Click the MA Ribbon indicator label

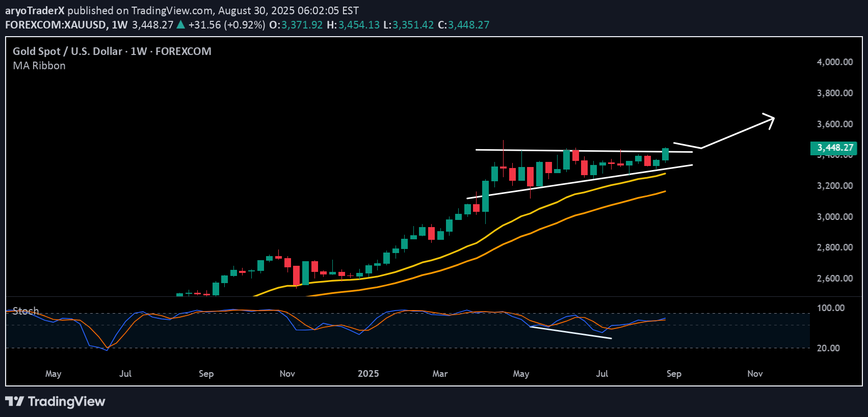click(x=39, y=66)
